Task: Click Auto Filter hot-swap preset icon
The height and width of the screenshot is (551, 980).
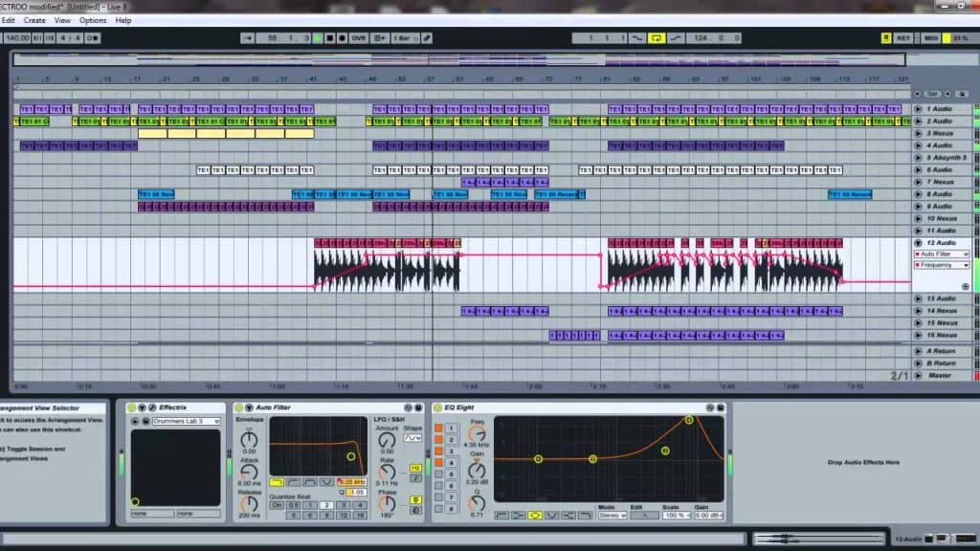Action: tap(408, 408)
